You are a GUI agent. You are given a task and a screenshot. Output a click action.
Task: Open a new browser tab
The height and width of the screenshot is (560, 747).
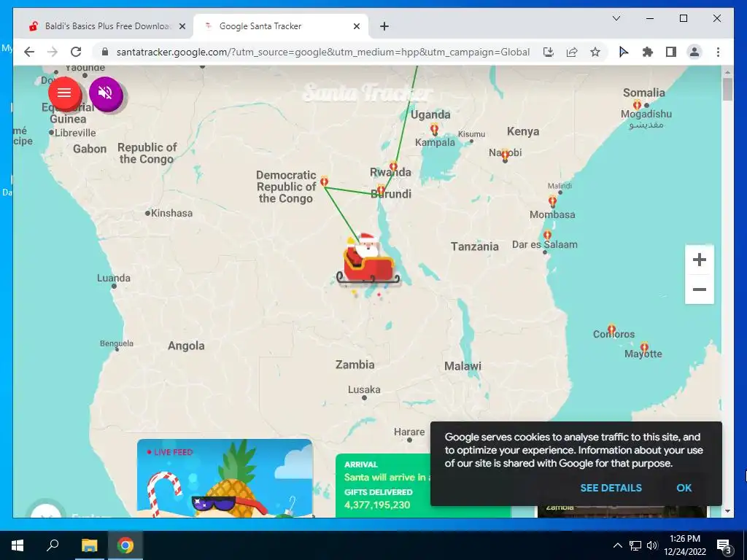tap(384, 27)
